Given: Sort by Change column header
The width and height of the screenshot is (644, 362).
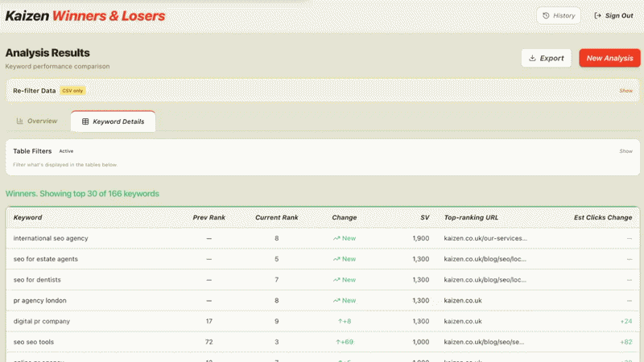Looking at the screenshot, I should 345,217.
